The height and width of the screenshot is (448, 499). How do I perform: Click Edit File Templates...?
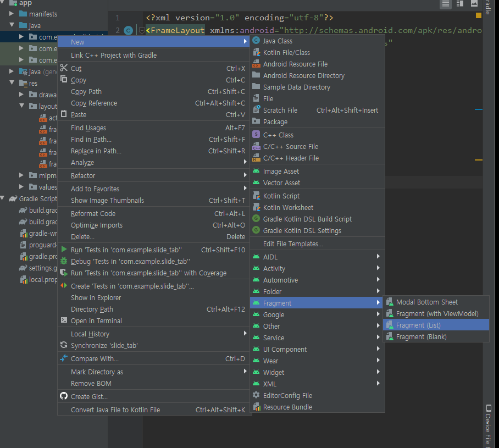(317, 244)
